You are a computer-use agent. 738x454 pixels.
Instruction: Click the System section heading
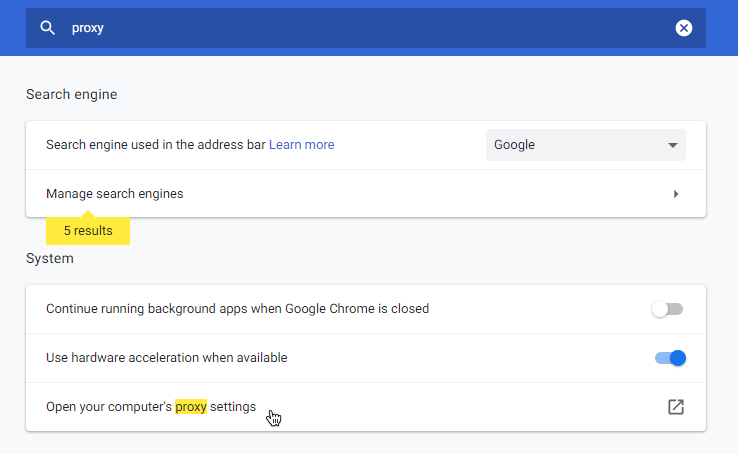pyautogui.click(x=50, y=259)
